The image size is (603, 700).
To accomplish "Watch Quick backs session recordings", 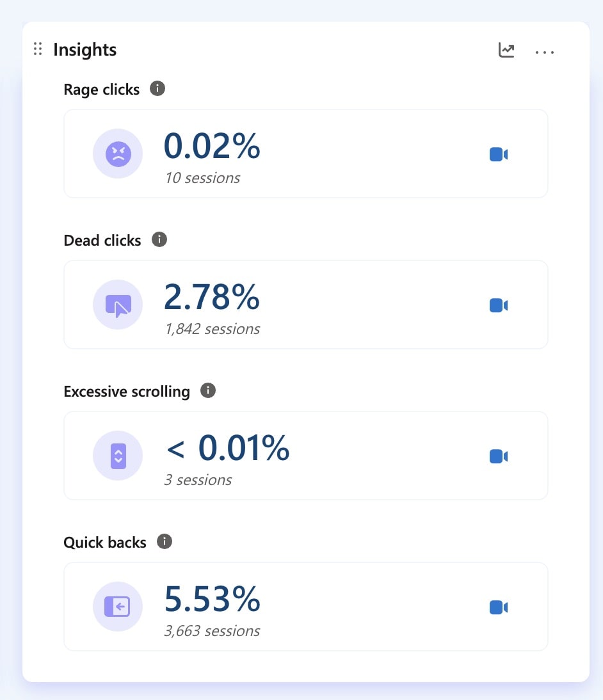I will 498,607.
